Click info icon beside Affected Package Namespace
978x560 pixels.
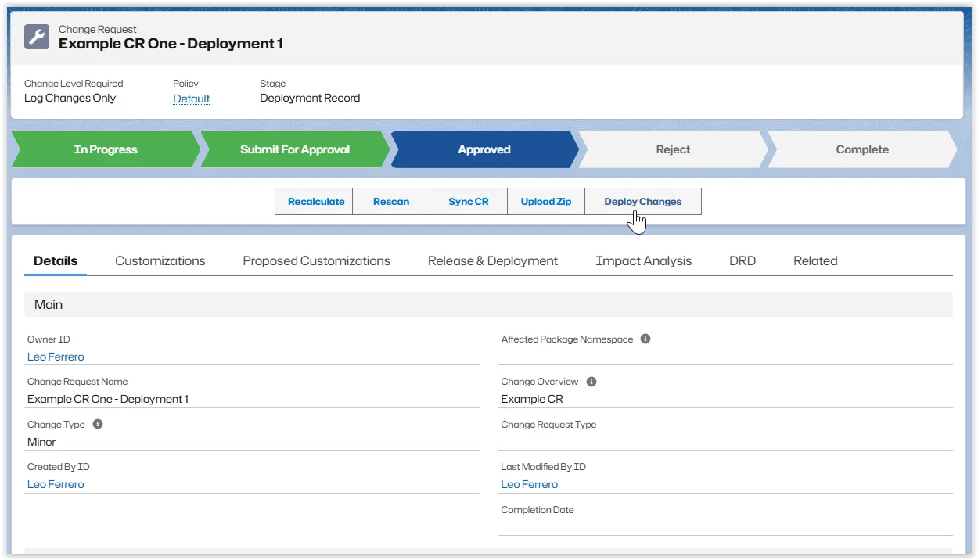(x=645, y=339)
